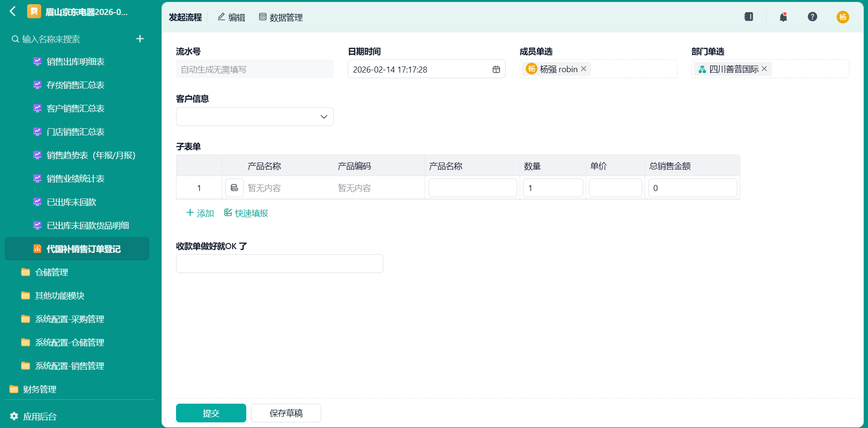Click the 单价 input field in subtable

pos(615,188)
